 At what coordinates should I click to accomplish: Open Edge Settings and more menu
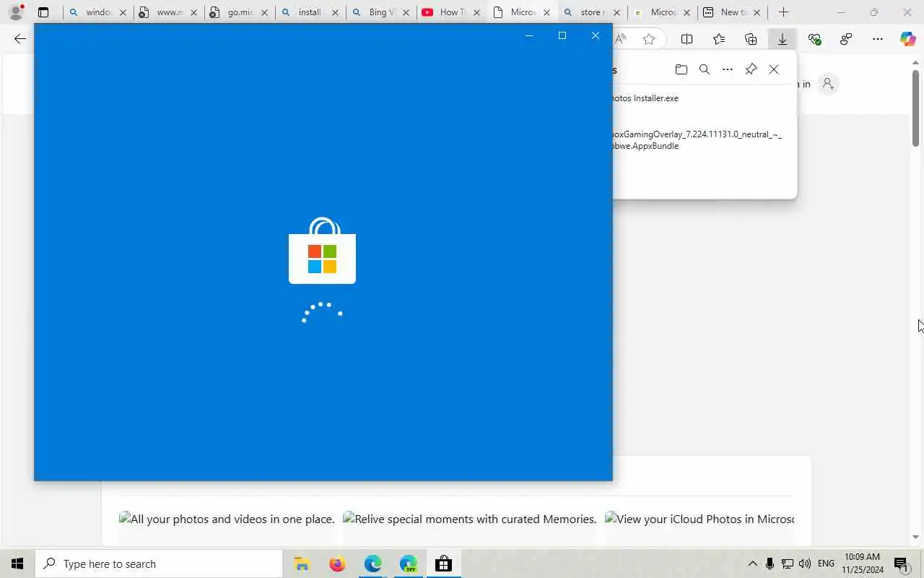pyautogui.click(x=878, y=39)
